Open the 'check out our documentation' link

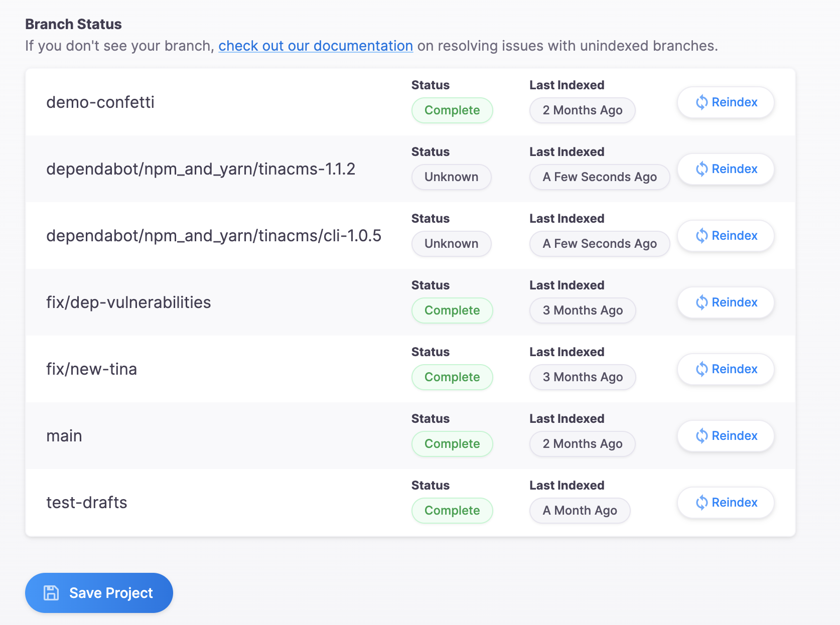click(316, 46)
